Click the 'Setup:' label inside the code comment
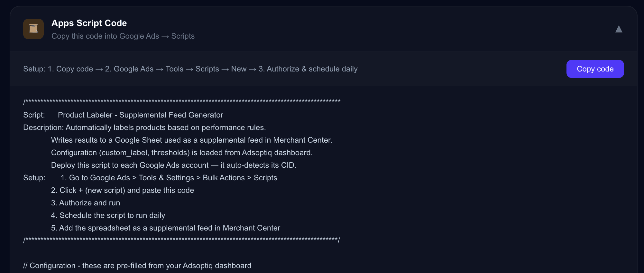 (34, 178)
